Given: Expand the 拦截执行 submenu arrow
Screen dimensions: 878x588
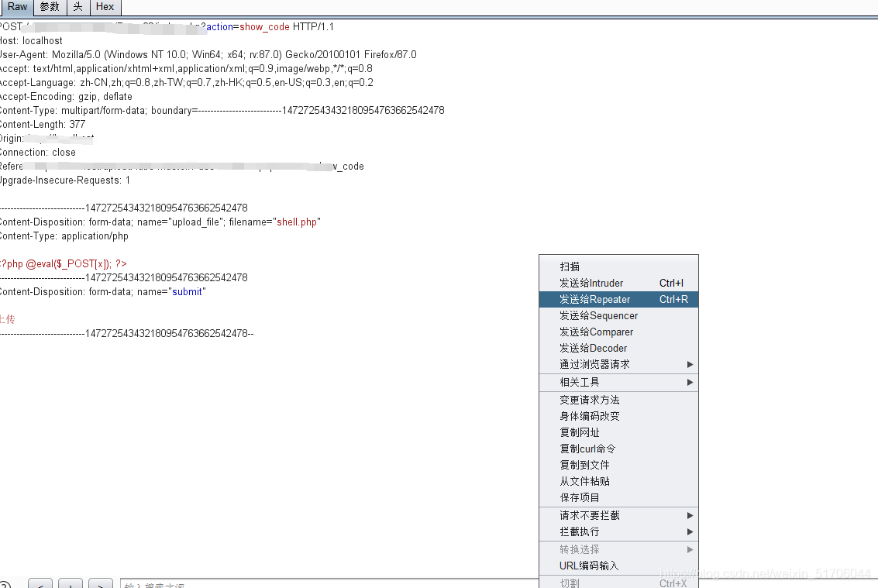Looking at the screenshot, I should (690, 532).
